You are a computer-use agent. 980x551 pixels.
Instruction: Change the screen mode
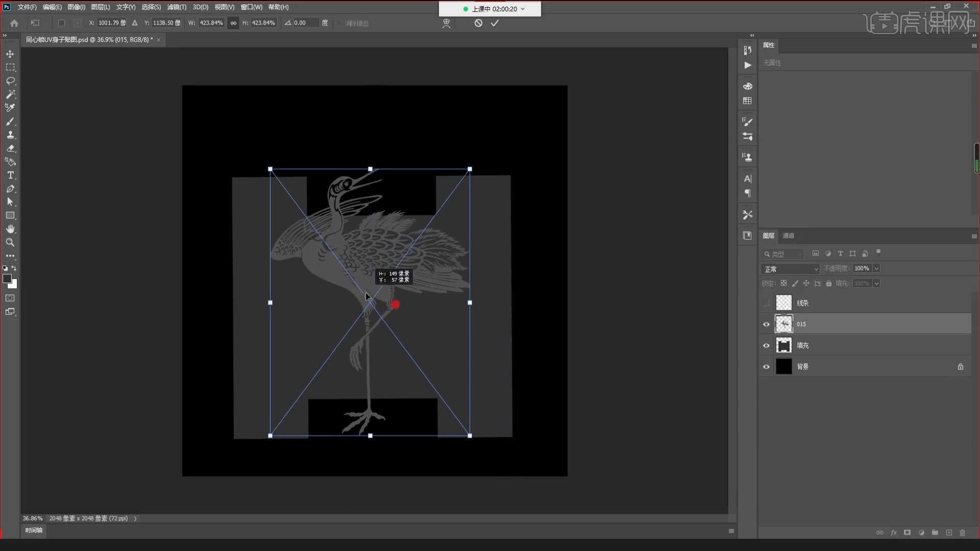(x=10, y=312)
